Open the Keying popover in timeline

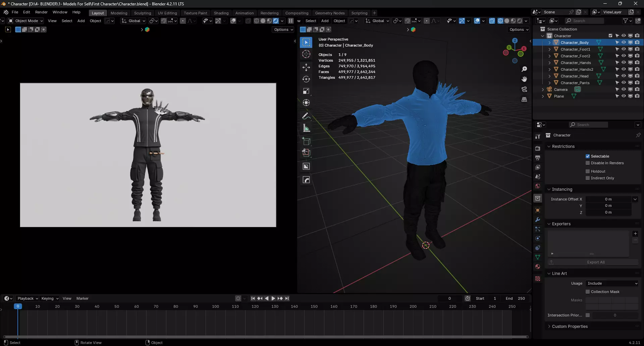pos(50,298)
